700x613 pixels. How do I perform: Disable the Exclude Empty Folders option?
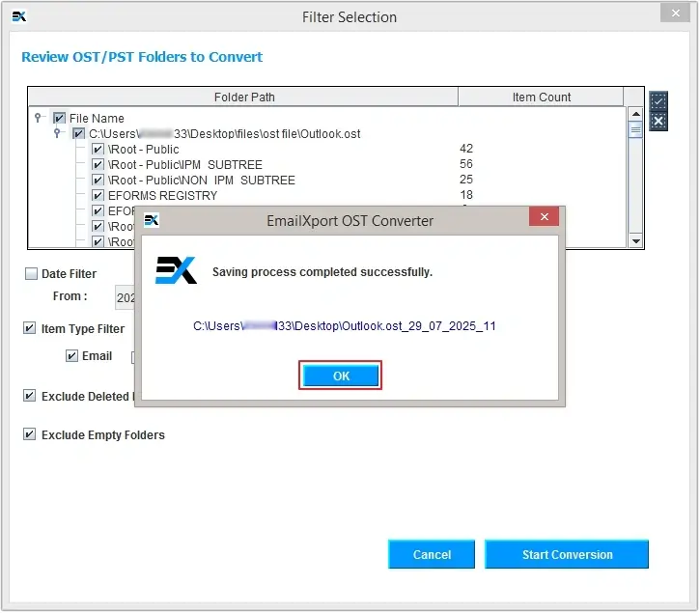[31, 435]
